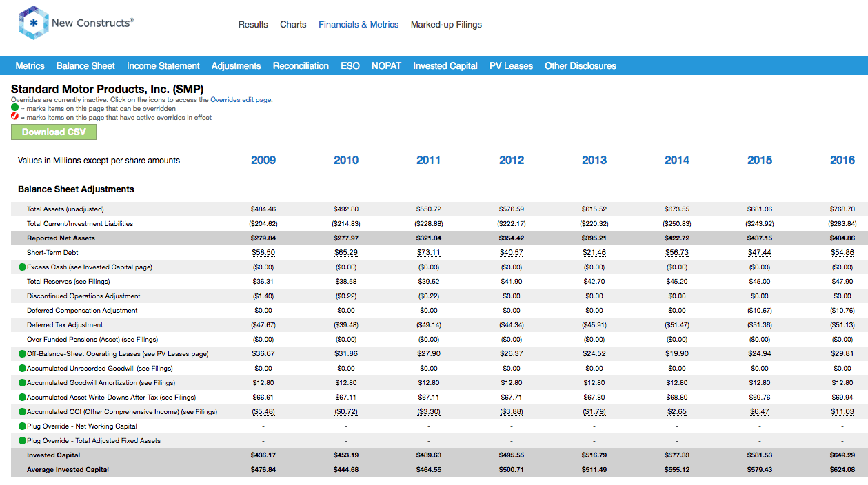Screen dimensions: 868x485
Task: Open Financials & Metrics section
Action: [359, 25]
